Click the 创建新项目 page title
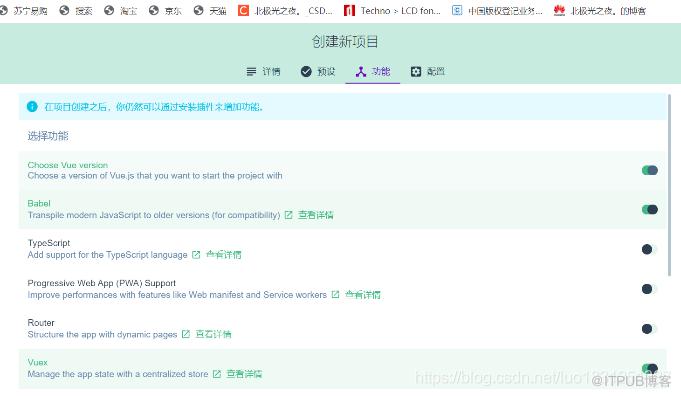The height and width of the screenshot is (396, 681). (x=345, y=42)
